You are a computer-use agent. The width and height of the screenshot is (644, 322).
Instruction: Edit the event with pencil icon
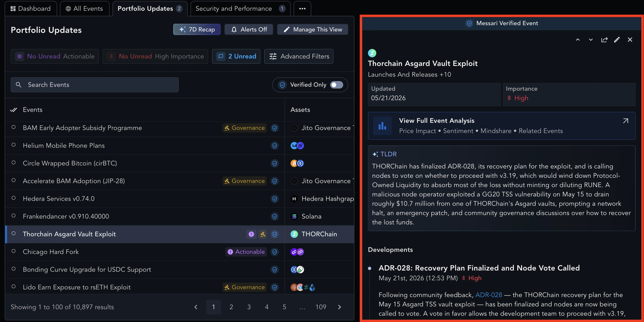pos(617,40)
